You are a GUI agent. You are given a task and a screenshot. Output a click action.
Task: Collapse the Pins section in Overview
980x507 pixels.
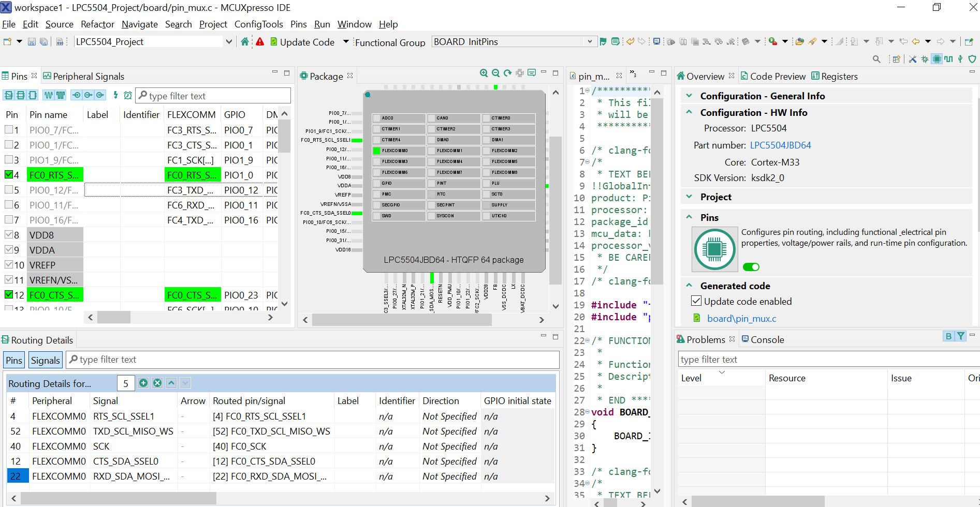click(689, 217)
